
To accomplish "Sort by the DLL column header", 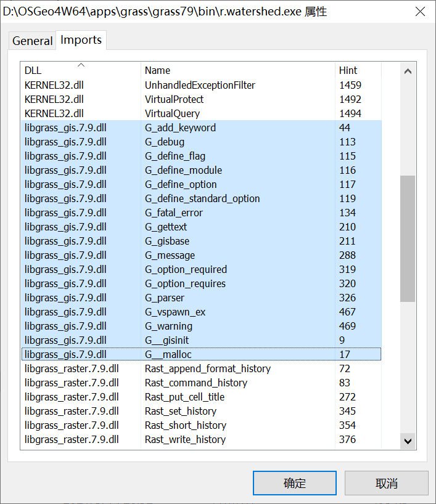I will click(x=80, y=70).
